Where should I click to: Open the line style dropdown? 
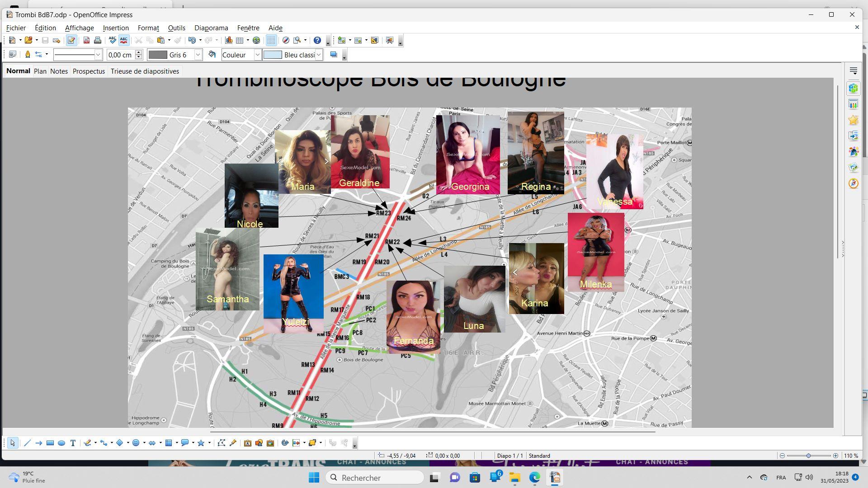pyautogui.click(x=98, y=55)
